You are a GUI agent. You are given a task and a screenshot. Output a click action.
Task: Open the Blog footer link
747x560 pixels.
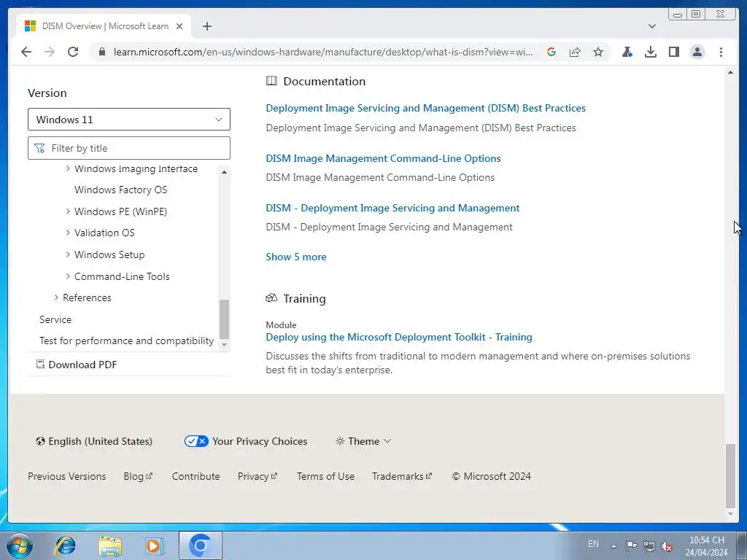[138, 476]
